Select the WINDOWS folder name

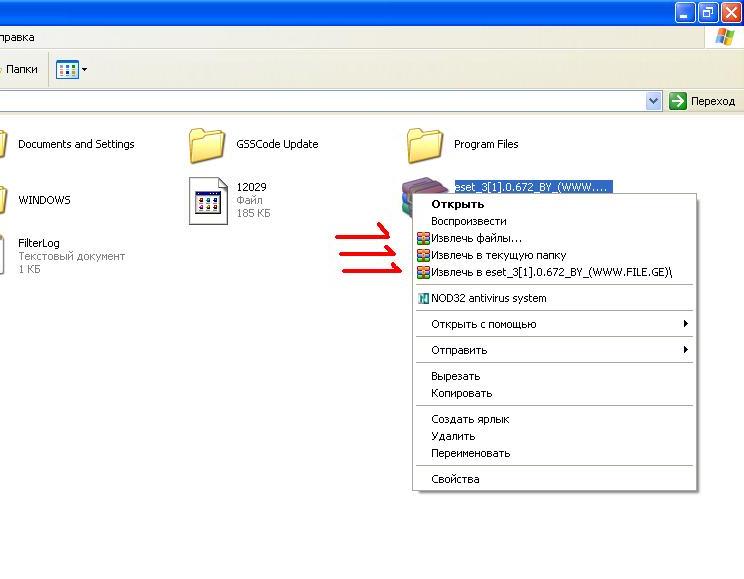[44, 200]
